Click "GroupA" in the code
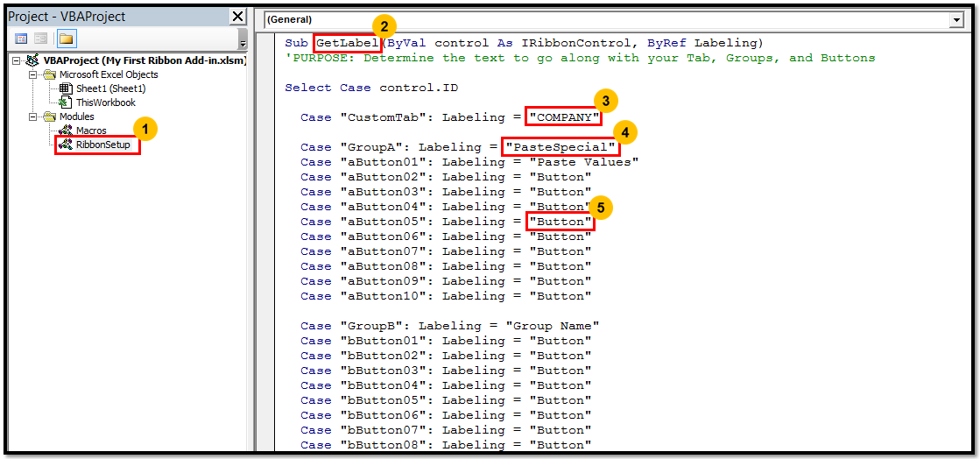Viewport: 980px width, 459px height. pos(371,147)
